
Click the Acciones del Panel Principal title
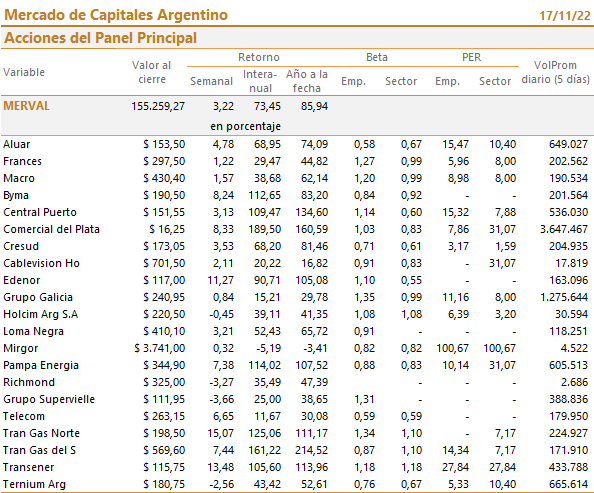tap(100, 38)
